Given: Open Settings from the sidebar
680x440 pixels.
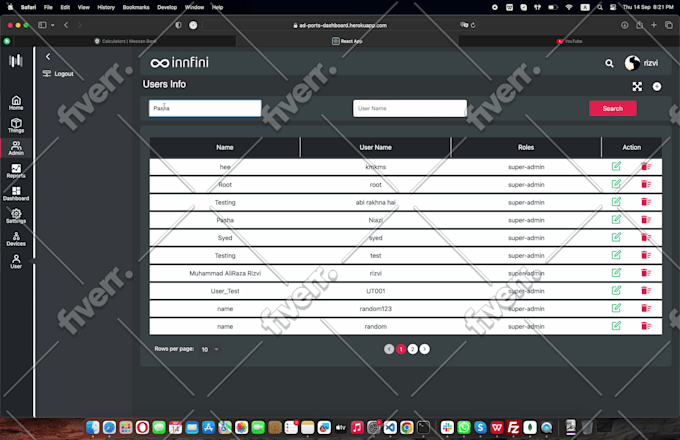Looking at the screenshot, I should click(x=16, y=216).
